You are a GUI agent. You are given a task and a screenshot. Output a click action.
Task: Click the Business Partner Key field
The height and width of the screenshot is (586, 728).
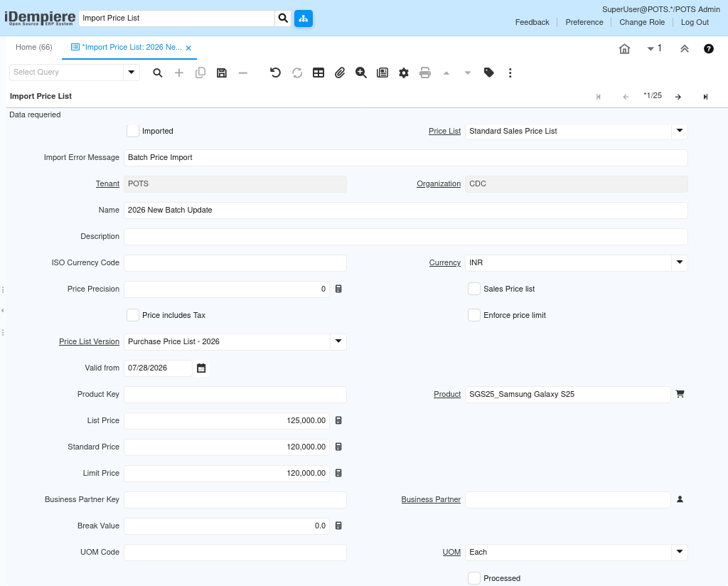[x=235, y=500]
